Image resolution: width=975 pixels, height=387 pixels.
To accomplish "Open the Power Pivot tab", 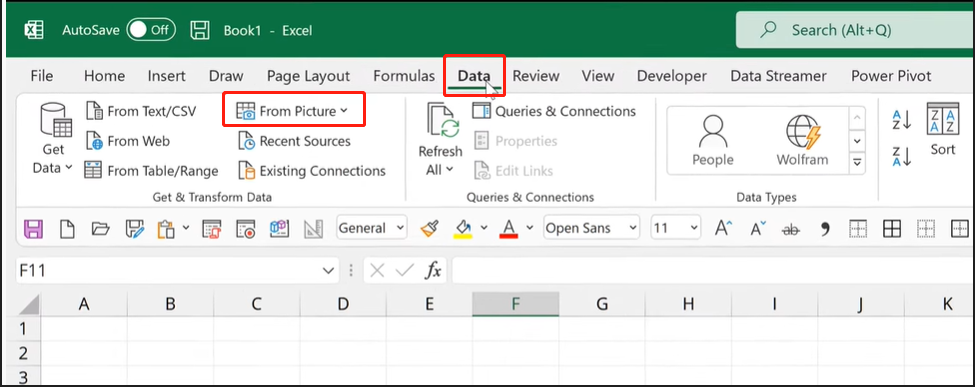I will click(890, 76).
